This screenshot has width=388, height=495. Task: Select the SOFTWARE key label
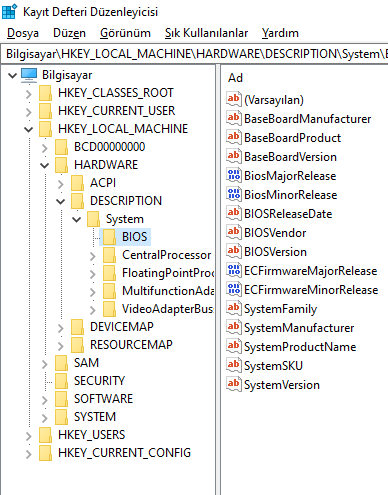tap(103, 399)
